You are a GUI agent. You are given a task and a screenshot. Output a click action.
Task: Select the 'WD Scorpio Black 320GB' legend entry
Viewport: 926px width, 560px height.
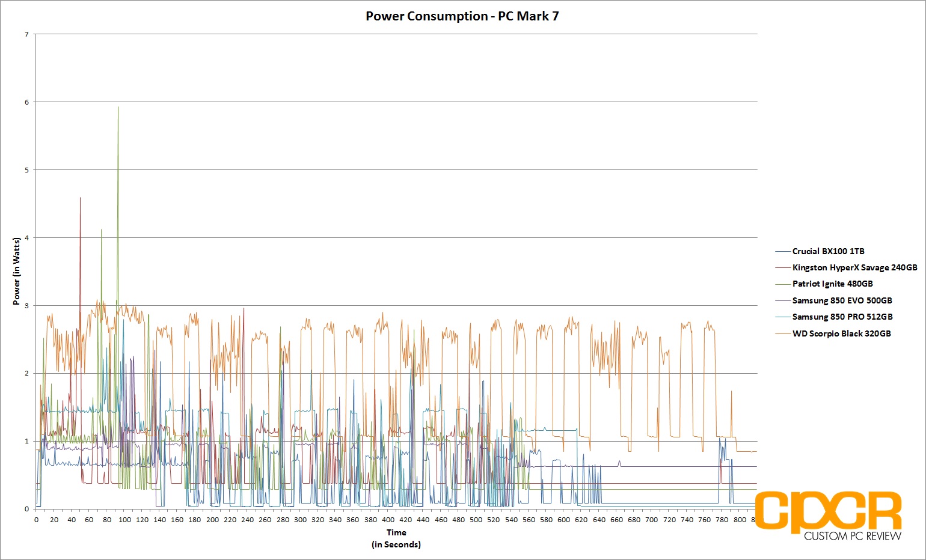(x=833, y=333)
